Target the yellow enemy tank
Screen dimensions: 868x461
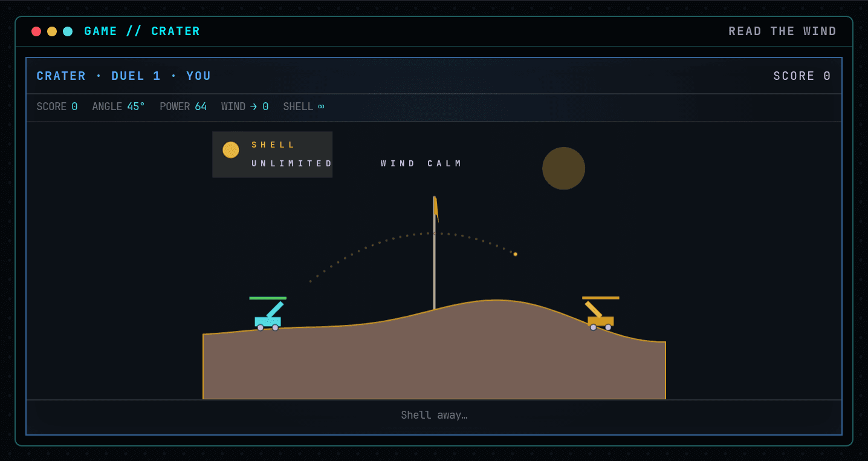coord(600,316)
